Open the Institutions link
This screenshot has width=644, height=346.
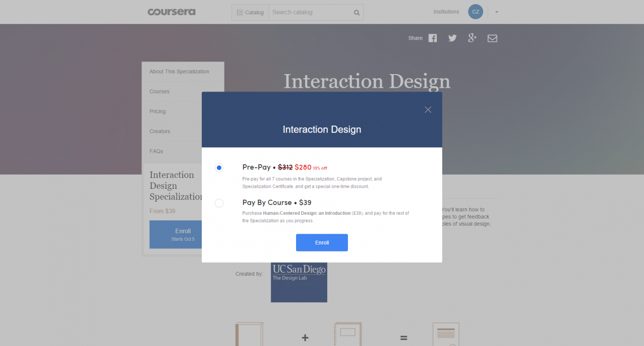pyautogui.click(x=446, y=12)
